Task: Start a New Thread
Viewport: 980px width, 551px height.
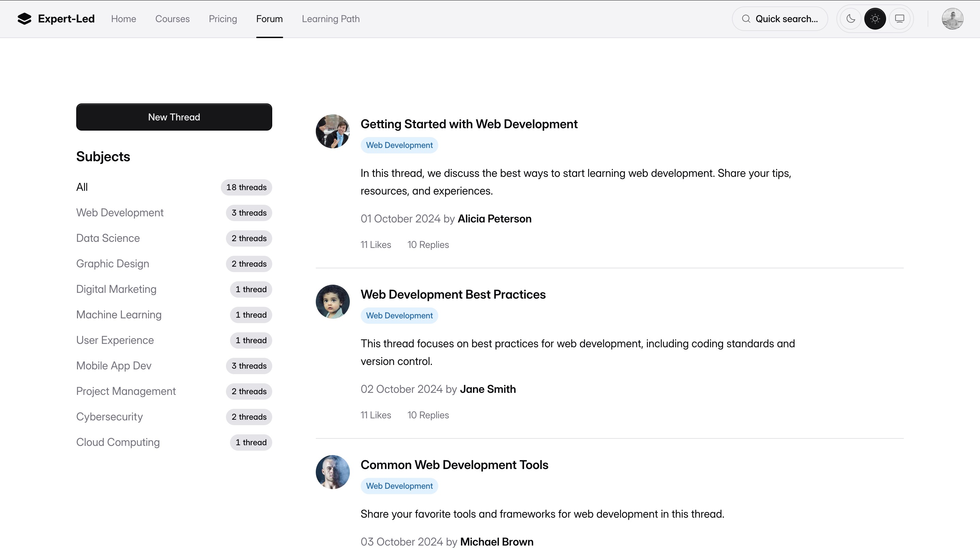Action: point(174,117)
